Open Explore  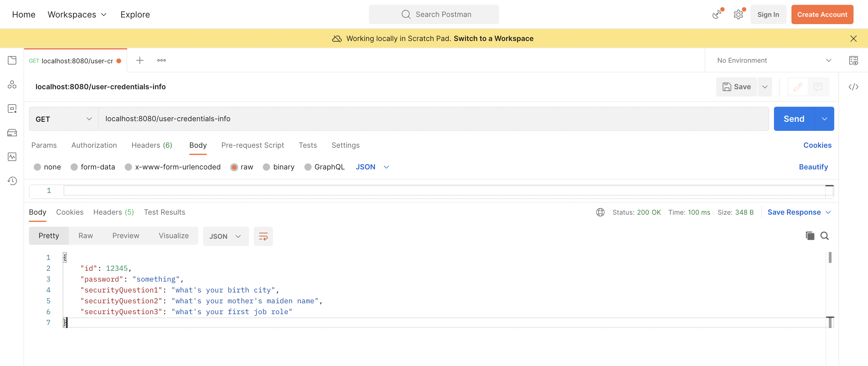click(135, 14)
